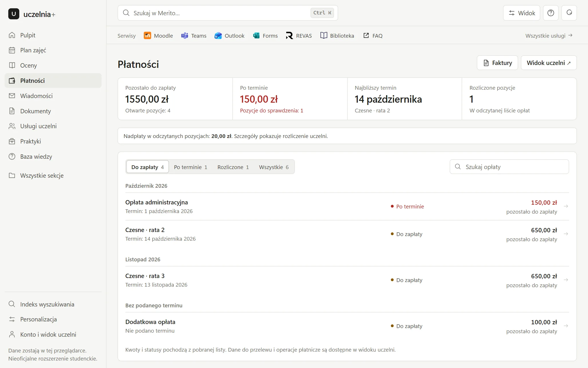Open Biblioteka from services bar
This screenshot has width=588, height=368.
(x=337, y=36)
